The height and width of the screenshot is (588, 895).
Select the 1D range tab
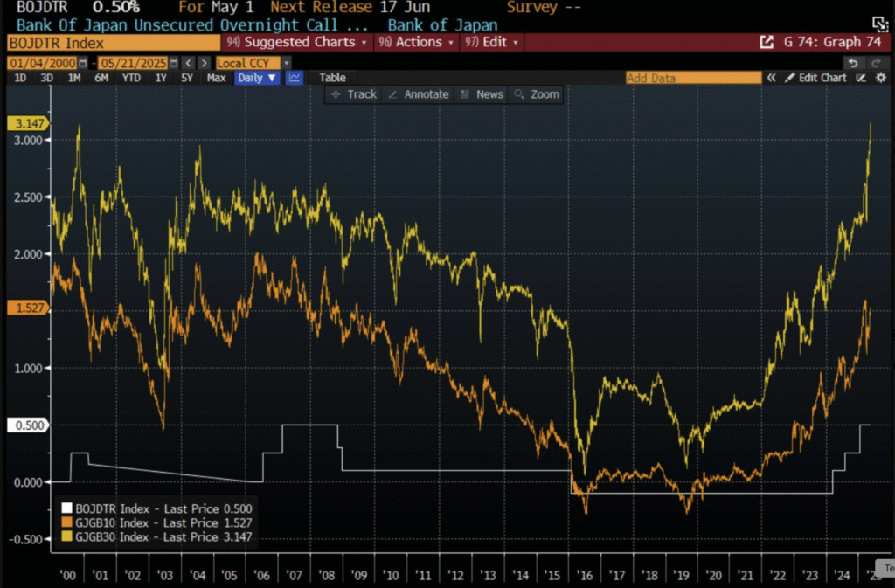(20, 78)
